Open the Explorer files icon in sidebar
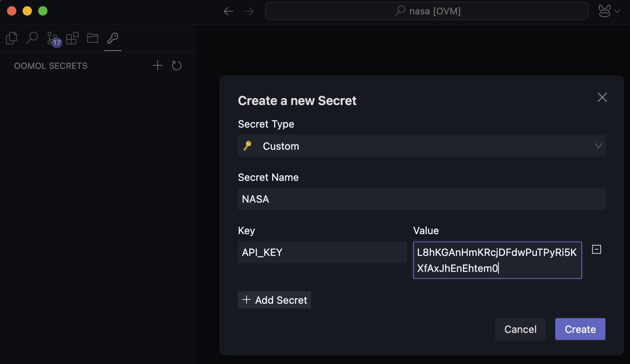 tap(12, 38)
